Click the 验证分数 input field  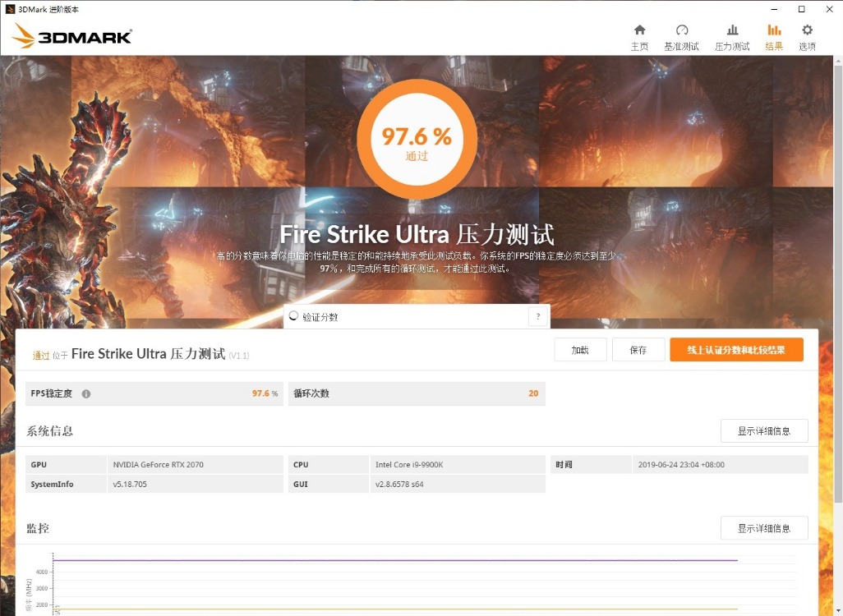394,315
